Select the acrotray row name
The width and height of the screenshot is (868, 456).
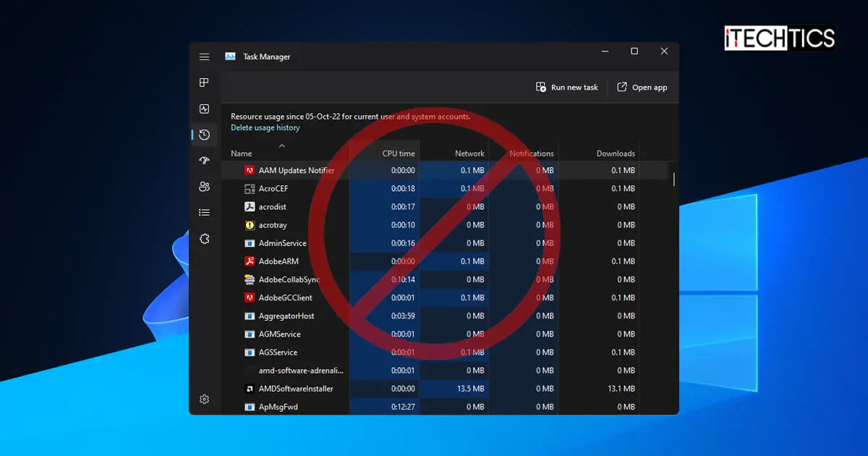pyautogui.click(x=273, y=225)
